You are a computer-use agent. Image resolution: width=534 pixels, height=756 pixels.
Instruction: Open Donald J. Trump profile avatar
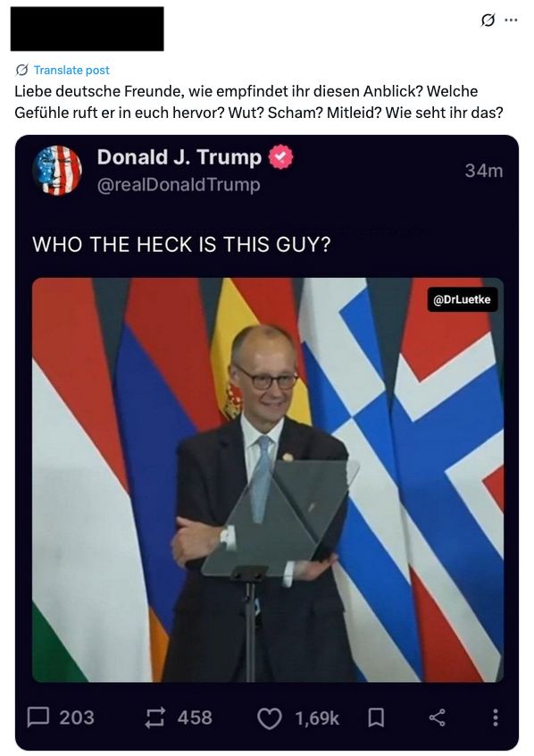(57, 170)
